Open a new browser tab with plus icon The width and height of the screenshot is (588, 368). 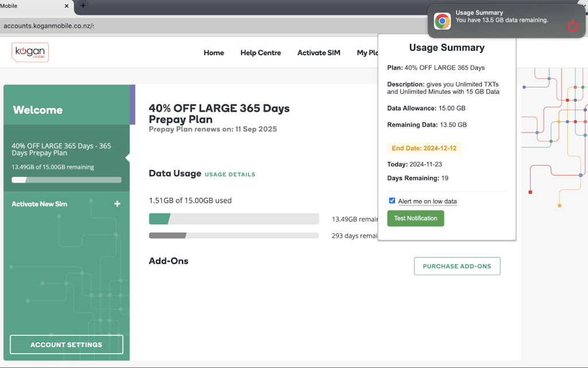click(x=83, y=6)
